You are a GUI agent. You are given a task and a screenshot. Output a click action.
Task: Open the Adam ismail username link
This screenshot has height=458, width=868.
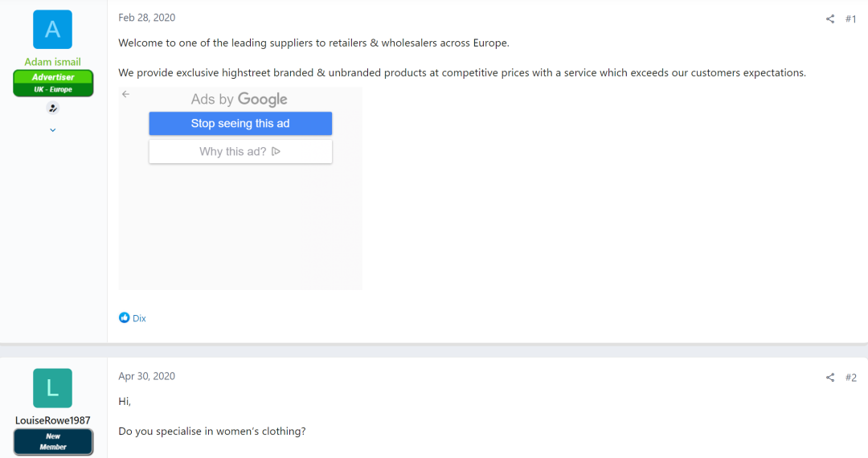pyautogui.click(x=53, y=62)
